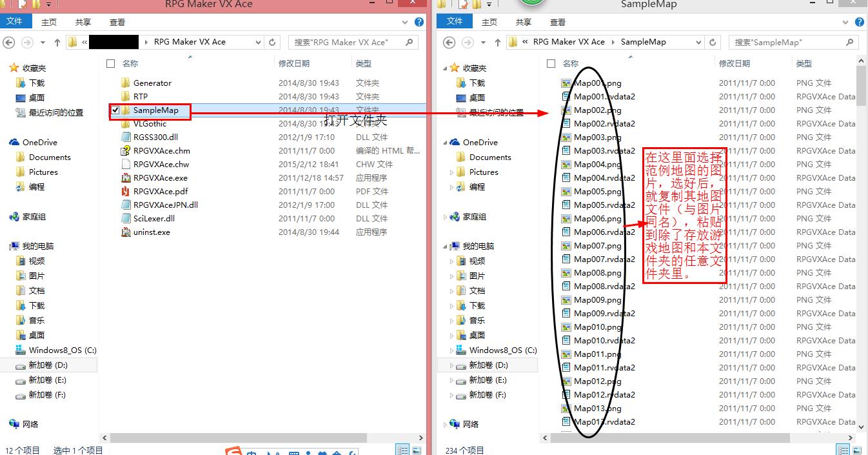868x455 pixels.
Task: Open 查看 tab in left window
Action: point(117,22)
